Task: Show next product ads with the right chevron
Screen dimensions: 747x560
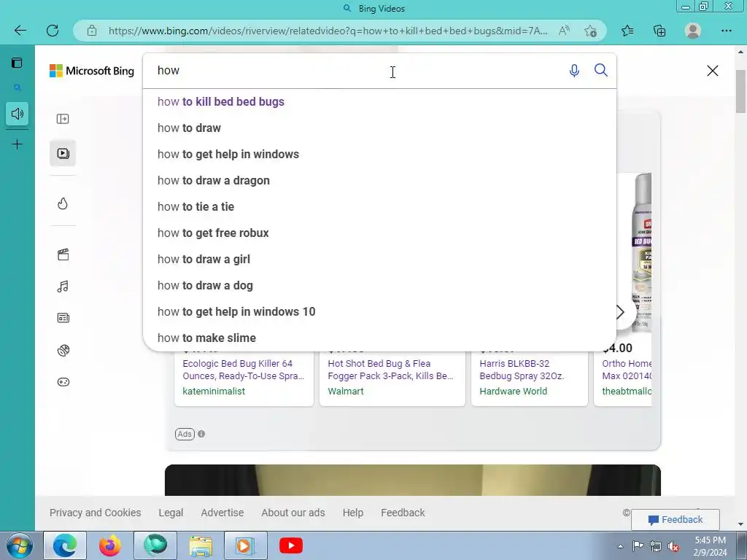Action: [x=621, y=312]
